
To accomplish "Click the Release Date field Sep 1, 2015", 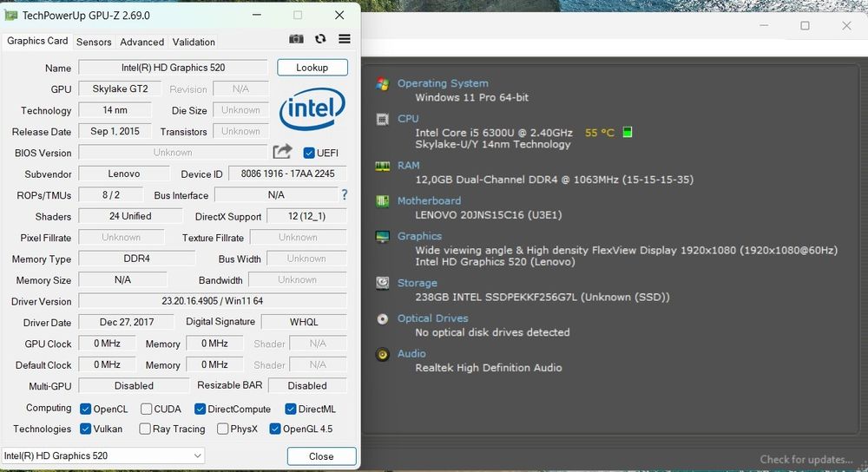I will coord(115,131).
